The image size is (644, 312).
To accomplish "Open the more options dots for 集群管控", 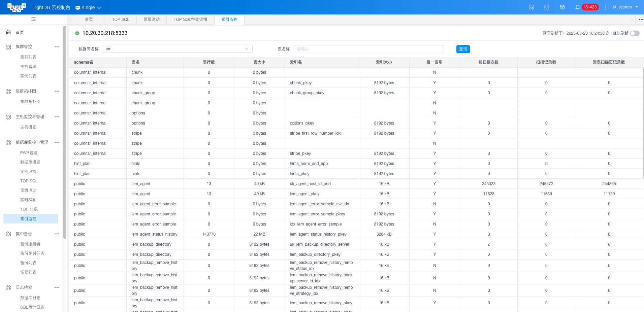I will (x=57, y=47).
